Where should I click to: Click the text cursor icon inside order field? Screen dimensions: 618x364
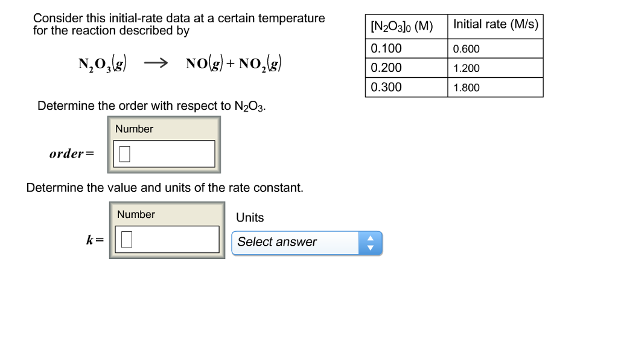pos(123,153)
